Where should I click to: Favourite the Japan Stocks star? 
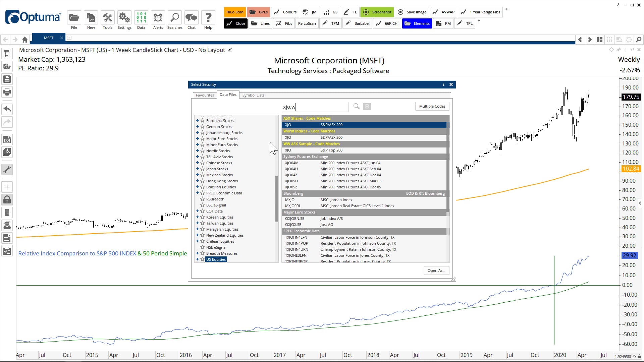[203, 169]
